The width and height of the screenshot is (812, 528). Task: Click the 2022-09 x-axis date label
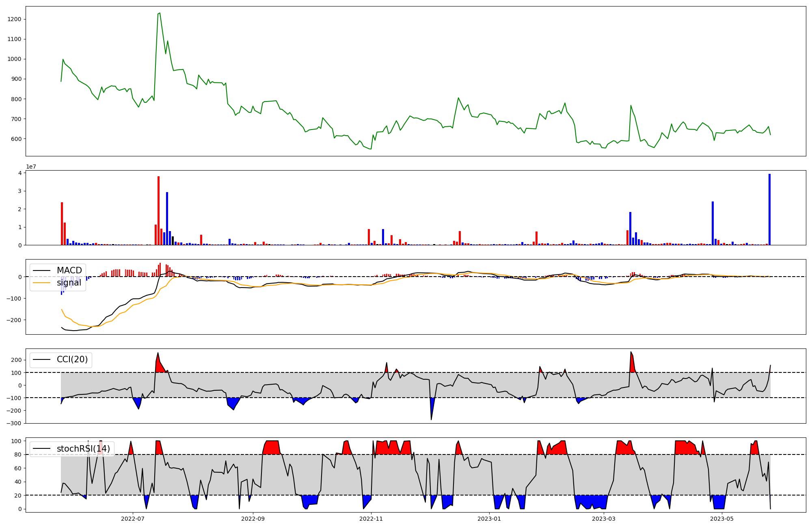point(253,519)
